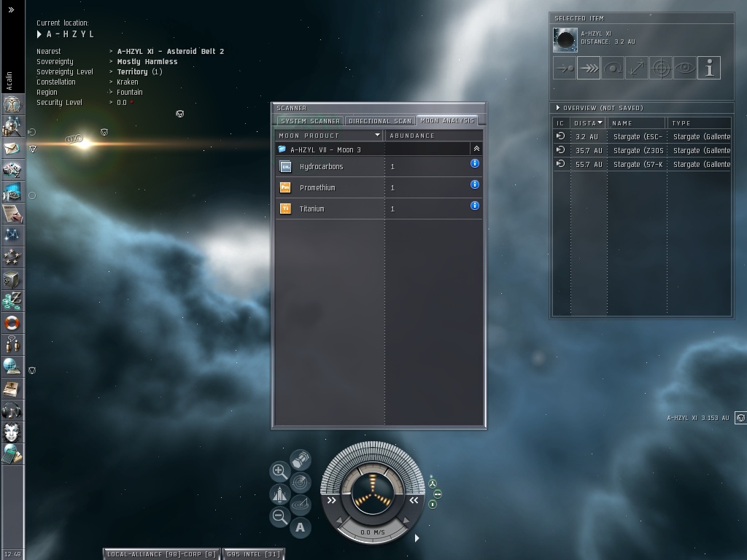Viewport: 747px width, 560px height.
Task: Click the Orbit action in Selected Item
Action: click(x=613, y=68)
